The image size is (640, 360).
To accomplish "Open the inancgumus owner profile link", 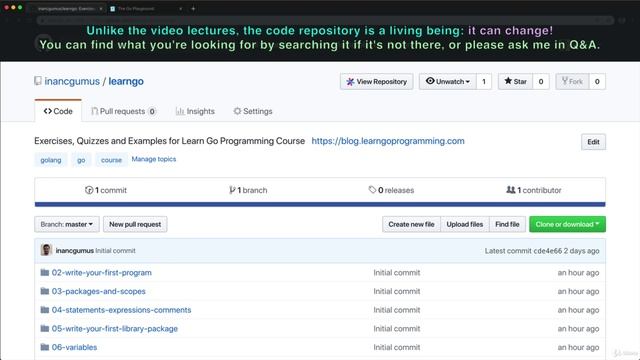I will (72, 81).
